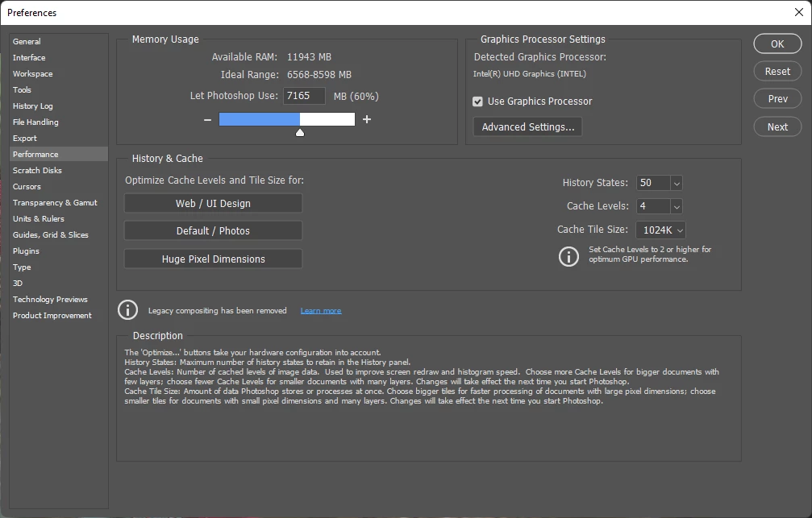Click the info icon beside Cache Levels tip
This screenshot has width=812, height=518.
(568, 256)
